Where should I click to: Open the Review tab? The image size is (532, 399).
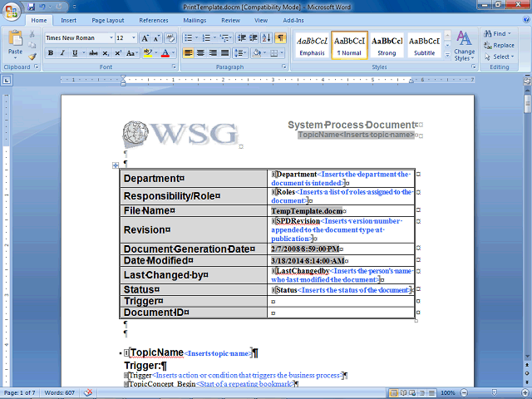click(x=231, y=20)
